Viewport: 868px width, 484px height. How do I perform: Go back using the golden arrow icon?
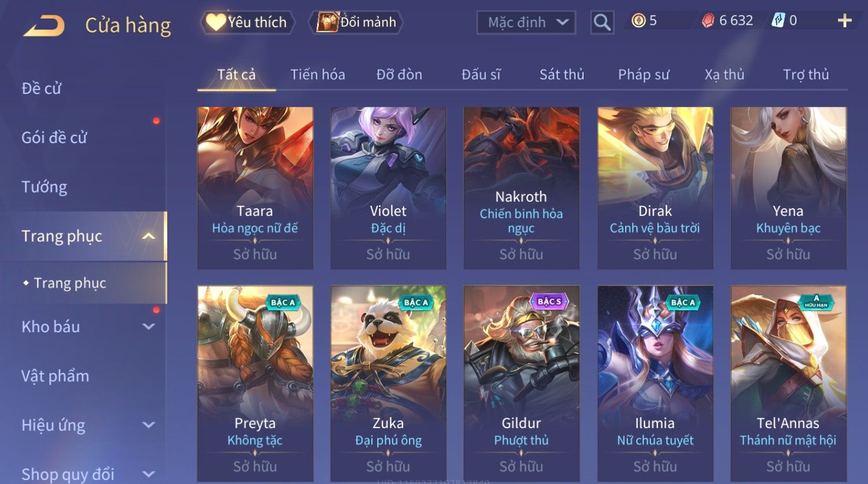coord(44,25)
